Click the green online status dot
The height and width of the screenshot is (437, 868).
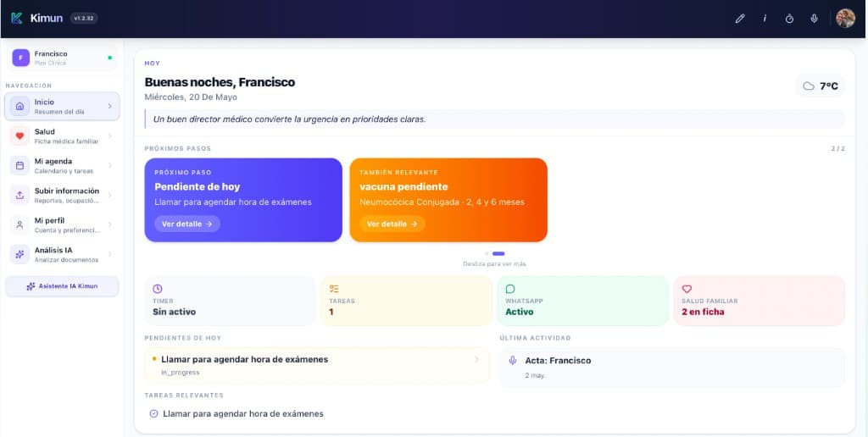click(109, 58)
